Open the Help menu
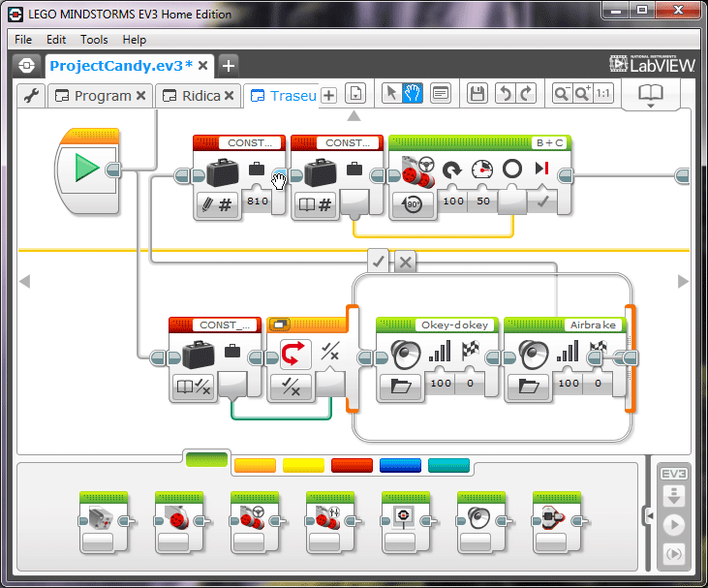Screen dimensions: 708x588 pyautogui.click(x=134, y=40)
